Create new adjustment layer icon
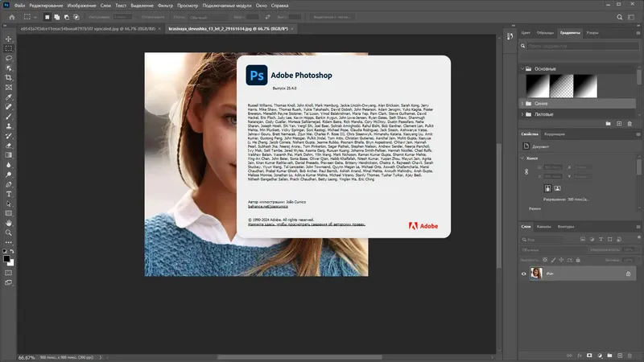644x362 pixels. [x=600, y=356]
